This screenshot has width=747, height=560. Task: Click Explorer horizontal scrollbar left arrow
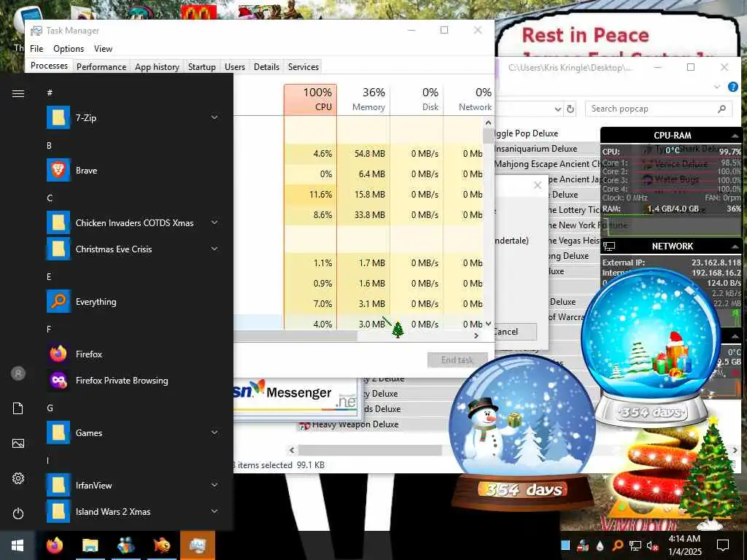(x=292, y=449)
